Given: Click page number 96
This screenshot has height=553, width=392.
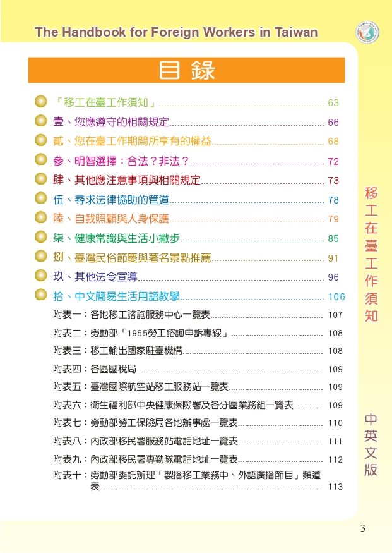Looking at the screenshot, I should [x=333, y=277].
